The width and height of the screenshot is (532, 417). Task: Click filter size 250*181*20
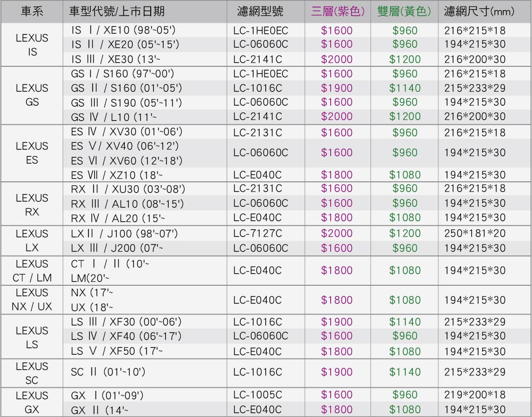click(x=474, y=233)
